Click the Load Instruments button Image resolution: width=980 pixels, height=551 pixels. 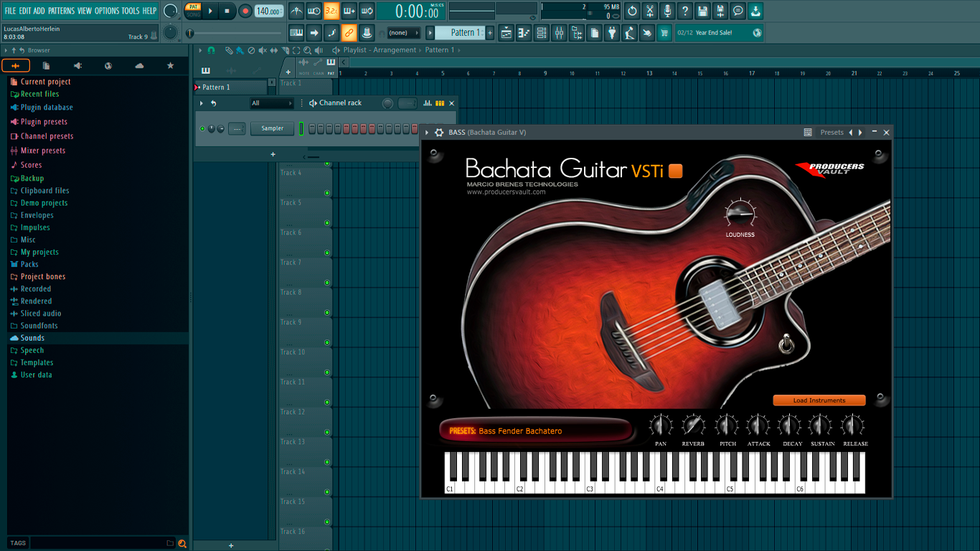point(819,400)
